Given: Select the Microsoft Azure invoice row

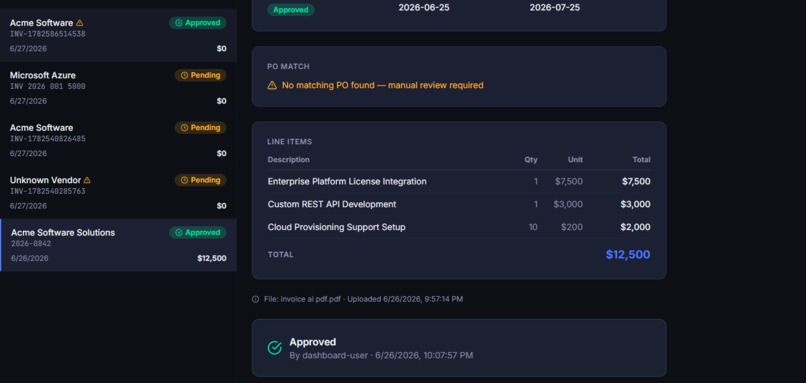Looking at the screenshot, I should click(x=118, y=88).
